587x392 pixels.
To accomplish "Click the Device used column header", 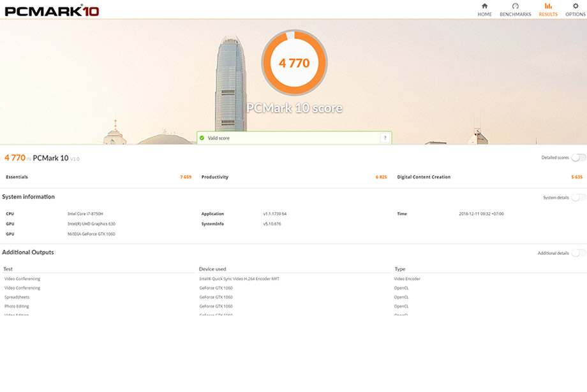I will click(212, 269).
